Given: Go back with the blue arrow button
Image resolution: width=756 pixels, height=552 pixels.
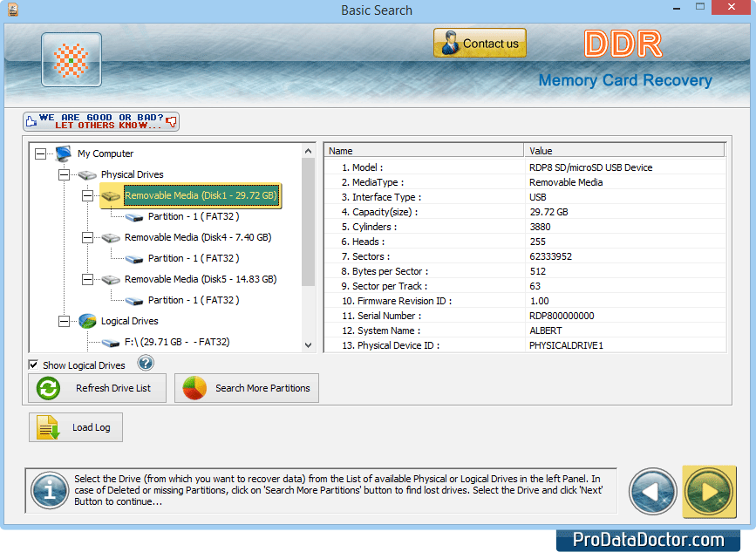Looking at the screenshot, I should 653,492.
